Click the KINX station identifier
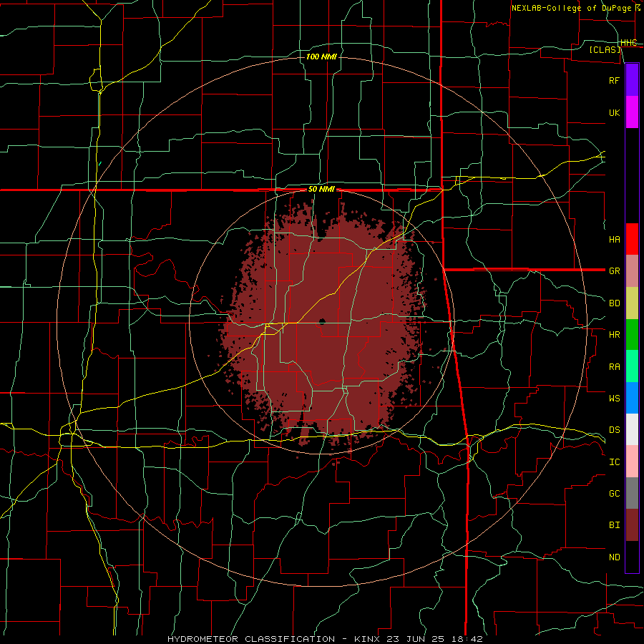 point(369,639)
